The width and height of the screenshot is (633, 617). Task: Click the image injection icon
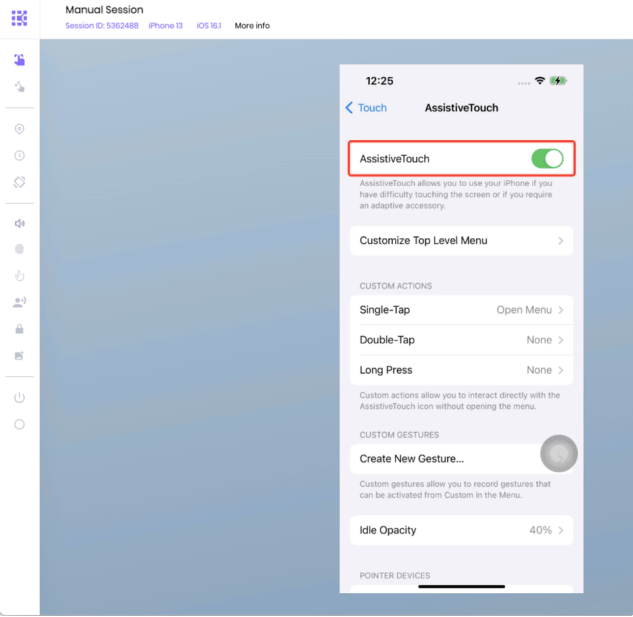pos(19,356)
